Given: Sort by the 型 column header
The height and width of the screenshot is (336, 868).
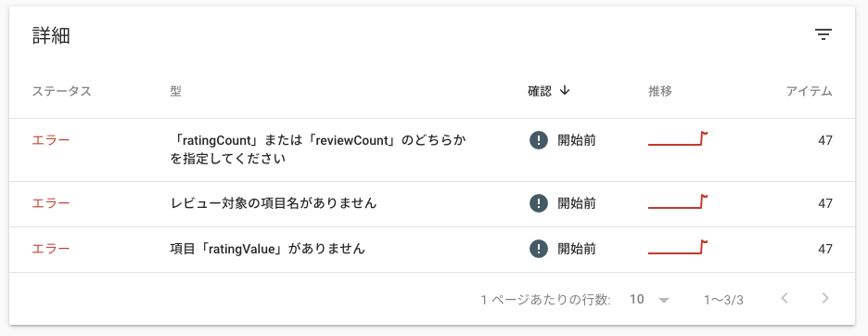Looking at the screenshot, I should click(x=175, y=92).
